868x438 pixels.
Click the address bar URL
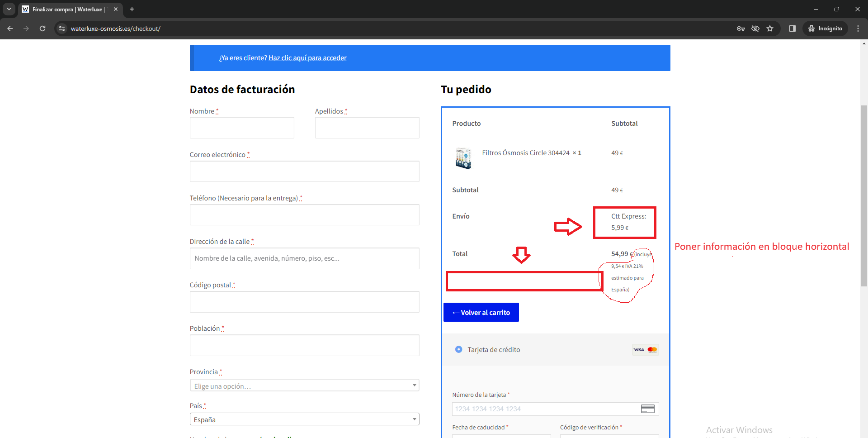(116, 29)
